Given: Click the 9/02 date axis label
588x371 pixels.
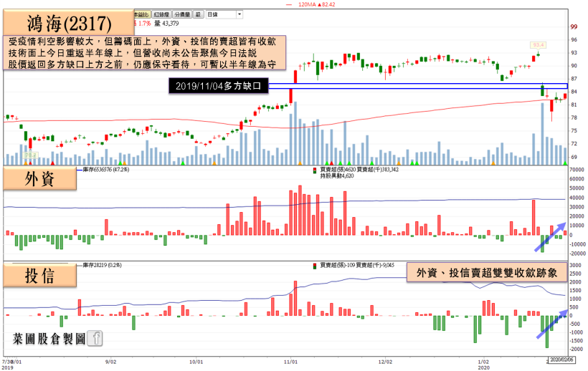Looking at the screenshot, I should click(x=110, y=362).
